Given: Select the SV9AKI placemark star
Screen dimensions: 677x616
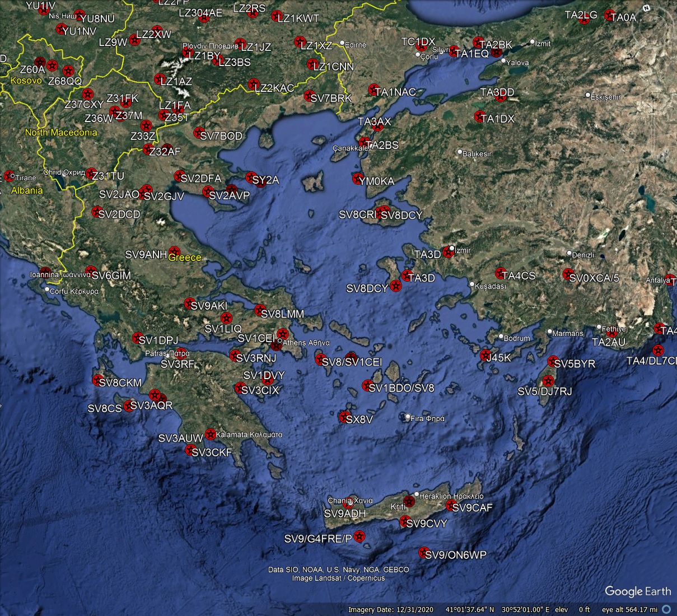Looking at the screenshot, I should click(189, 303).
